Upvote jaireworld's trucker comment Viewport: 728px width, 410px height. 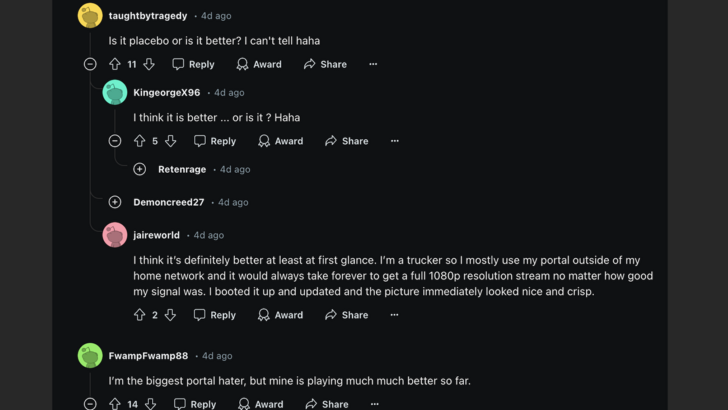[140, 315]
